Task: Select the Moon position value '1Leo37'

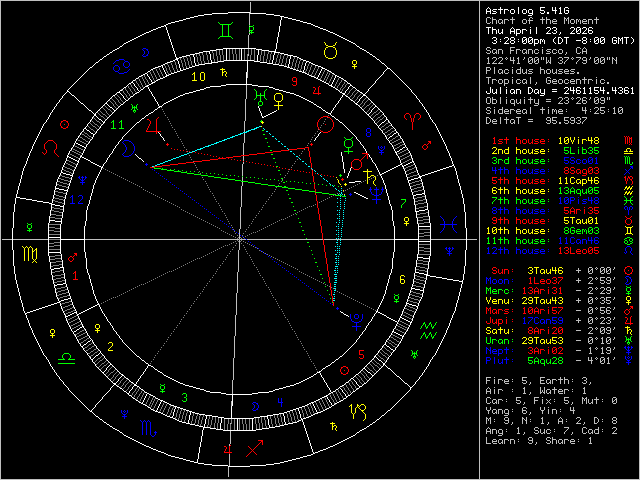Action: 545,281
